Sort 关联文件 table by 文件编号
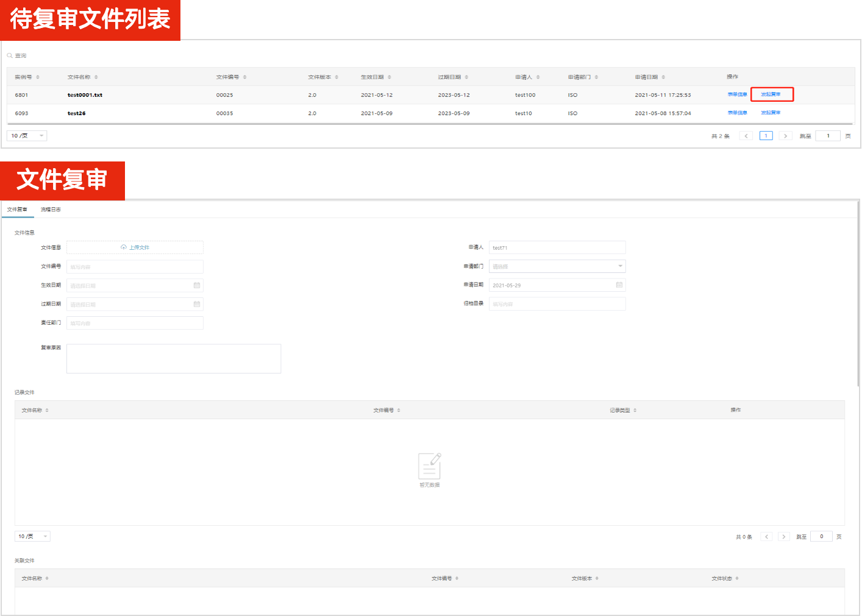Image resolution: width=862 pixels, height=616 pixels. [457, 579]
